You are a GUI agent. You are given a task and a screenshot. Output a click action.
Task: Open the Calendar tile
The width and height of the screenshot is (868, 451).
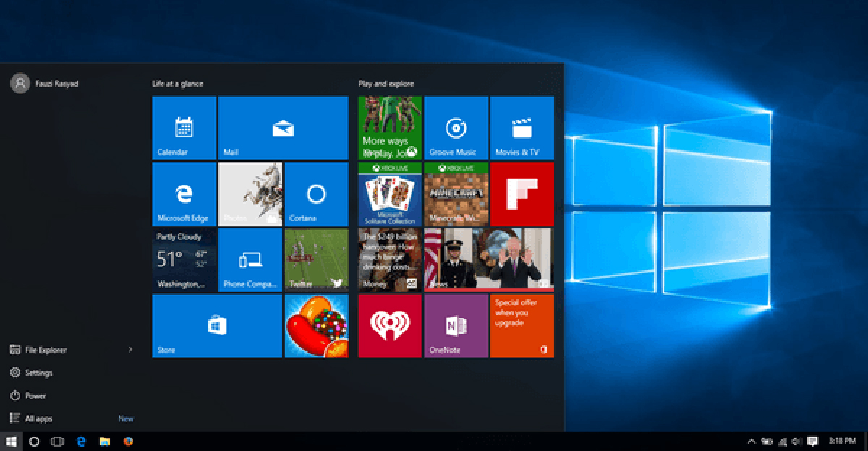tap(184, 128)
